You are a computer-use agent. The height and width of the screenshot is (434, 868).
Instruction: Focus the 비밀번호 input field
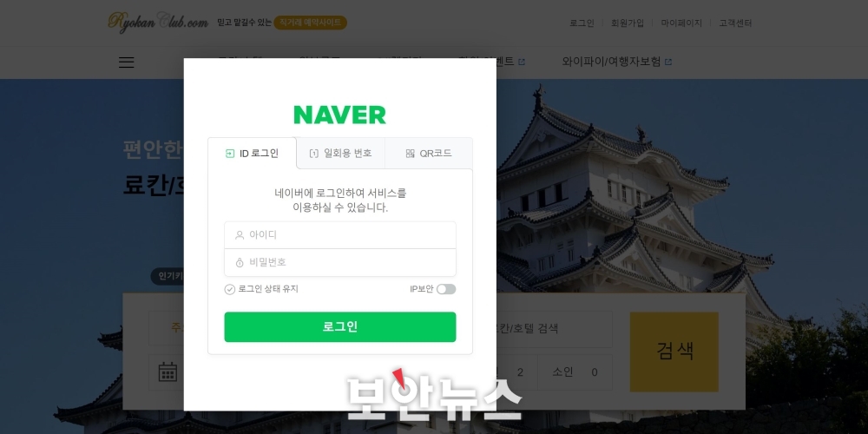pyautogui.click(x=340, y=262)
